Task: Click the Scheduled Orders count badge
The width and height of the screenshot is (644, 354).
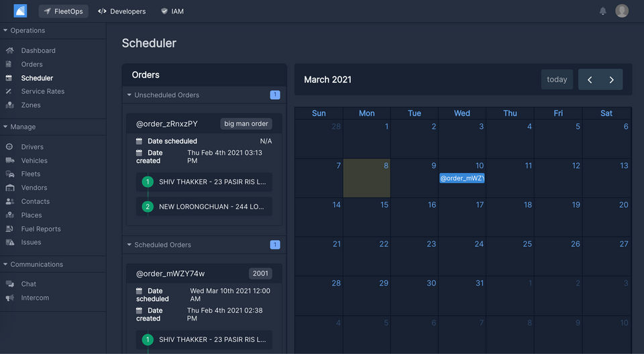Action: coord(275,245)
